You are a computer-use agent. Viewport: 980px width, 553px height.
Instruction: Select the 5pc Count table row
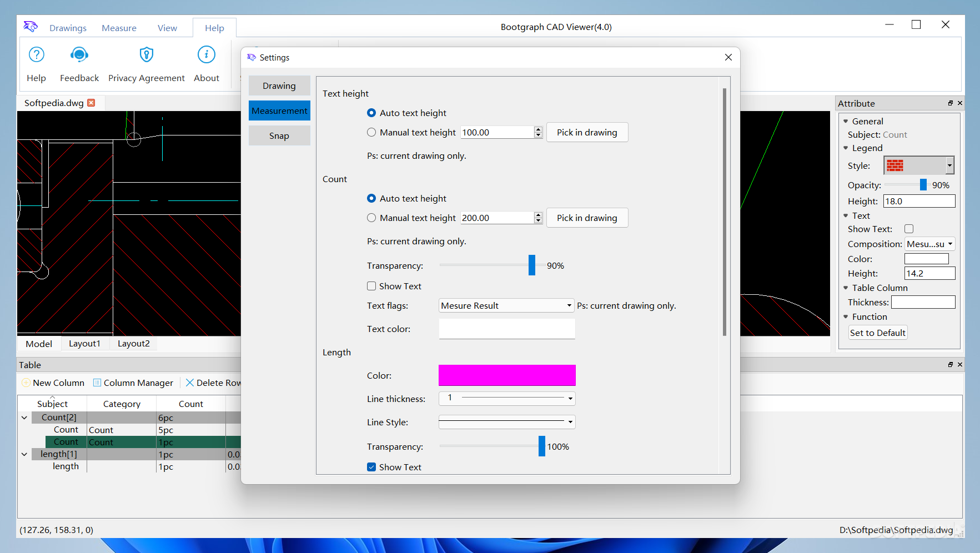(135, 430)
